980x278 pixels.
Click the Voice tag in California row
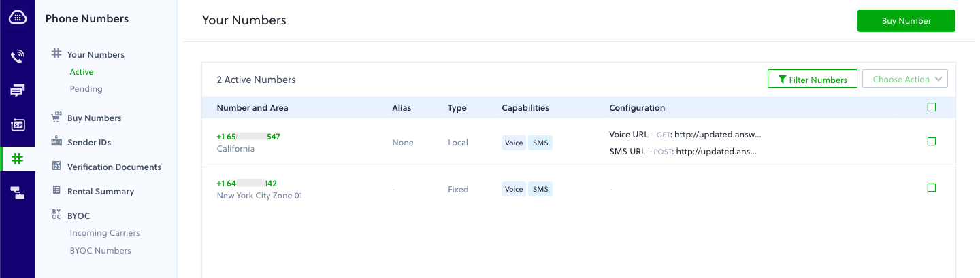pyautogui.click(x=514, y=143)
